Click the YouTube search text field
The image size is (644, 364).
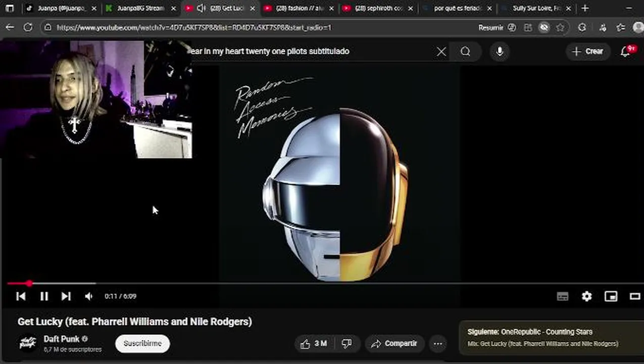click(x=311, y=52)
